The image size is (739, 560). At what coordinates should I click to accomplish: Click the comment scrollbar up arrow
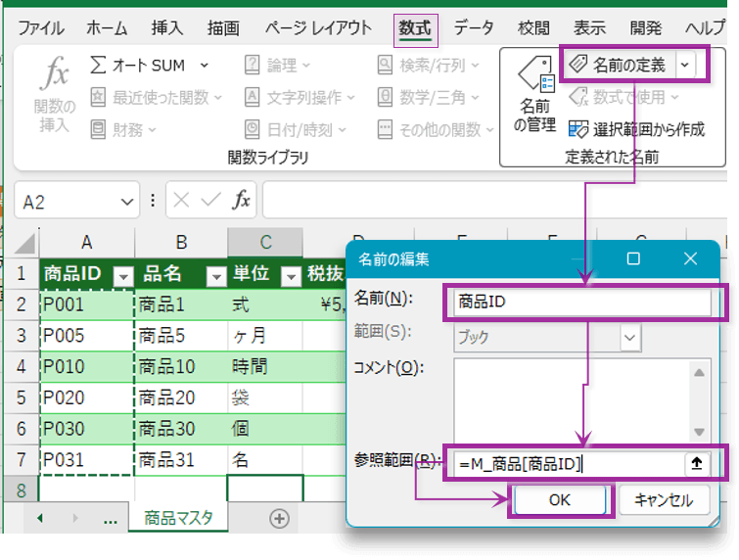(x=700, y=372)
